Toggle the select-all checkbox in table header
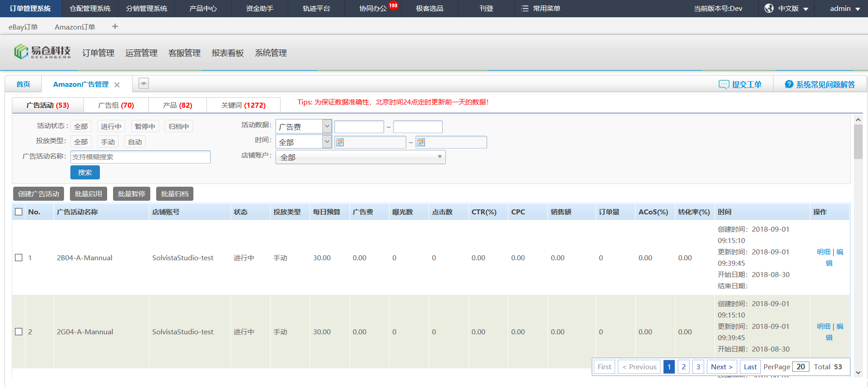The height and width of the screenshot is (387, 868). [x=19, y=212]
